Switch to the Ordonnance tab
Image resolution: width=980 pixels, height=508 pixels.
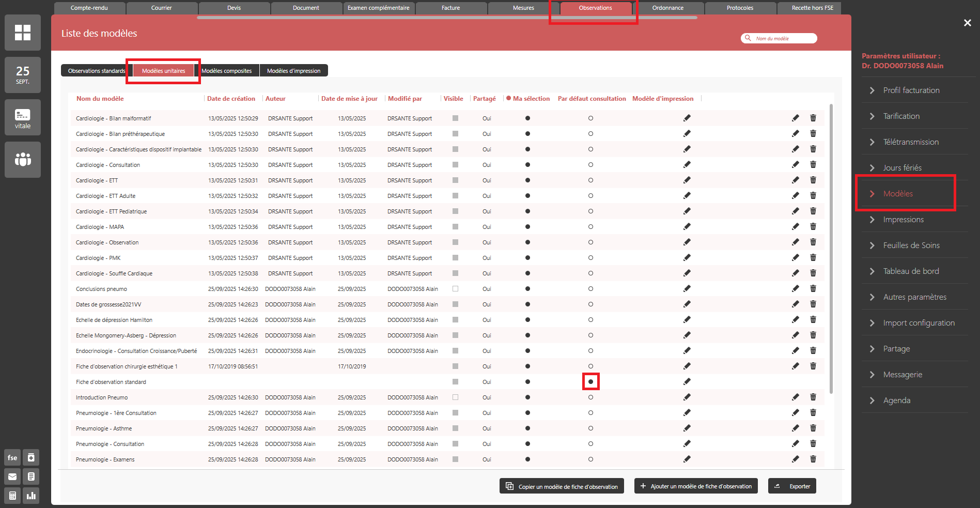(667, 8)
